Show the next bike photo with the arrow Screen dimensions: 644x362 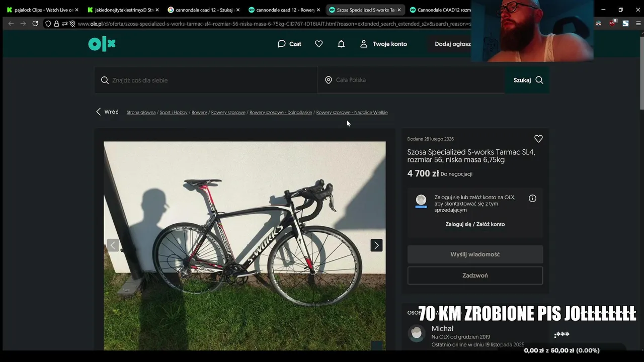coord(376,245)
